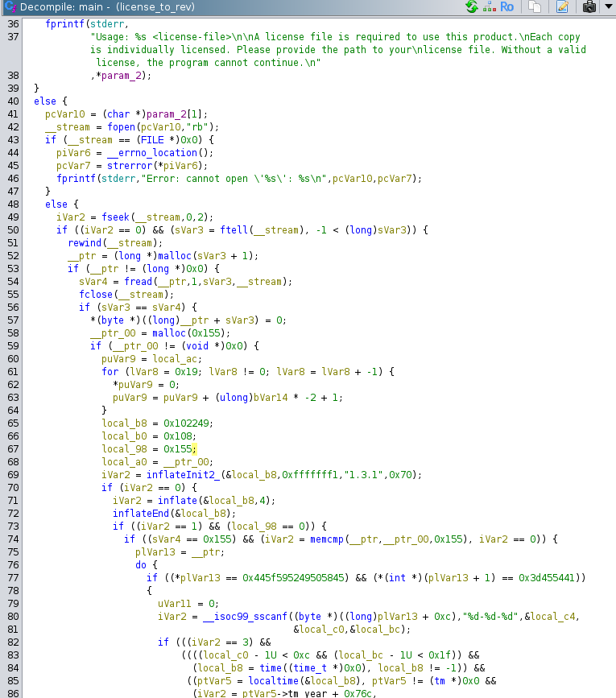Open the control flow graph icon
The image size is (616, 698).
489,7
